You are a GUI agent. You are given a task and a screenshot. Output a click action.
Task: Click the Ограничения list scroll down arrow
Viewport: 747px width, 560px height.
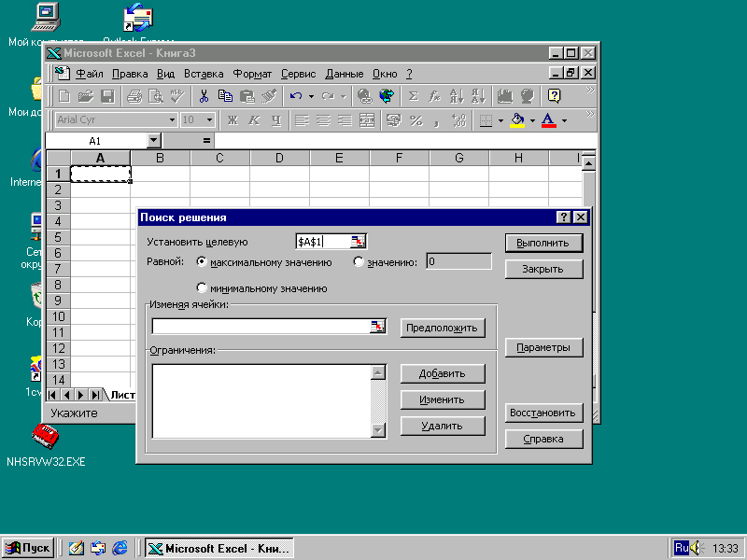[x=378, y=430]
